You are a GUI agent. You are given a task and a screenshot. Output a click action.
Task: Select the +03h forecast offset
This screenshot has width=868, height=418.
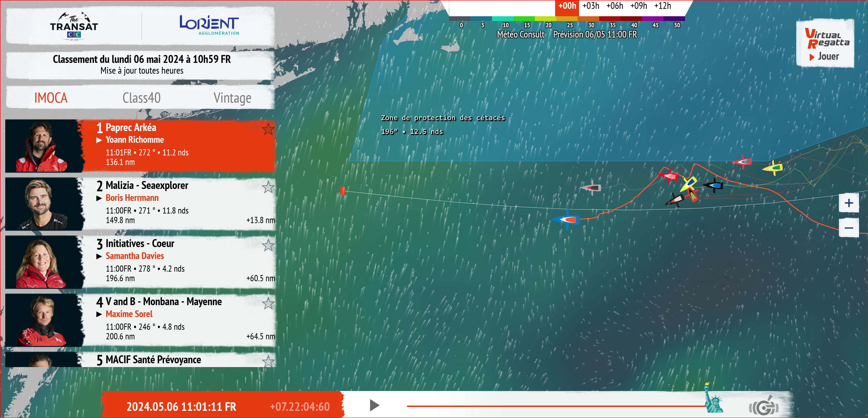pyautogui.click(x=591, y=6)
